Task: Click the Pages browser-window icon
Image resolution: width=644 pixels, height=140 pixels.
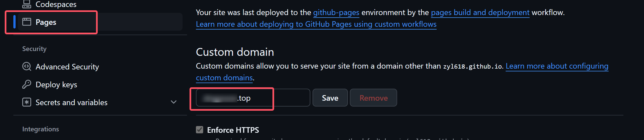Action: pyautogui.click(x=27, y=22)
